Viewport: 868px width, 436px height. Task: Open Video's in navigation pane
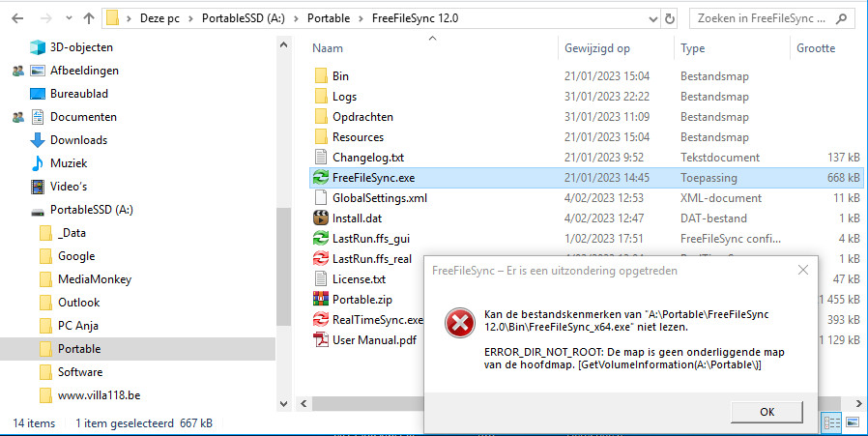coord(69,187)
